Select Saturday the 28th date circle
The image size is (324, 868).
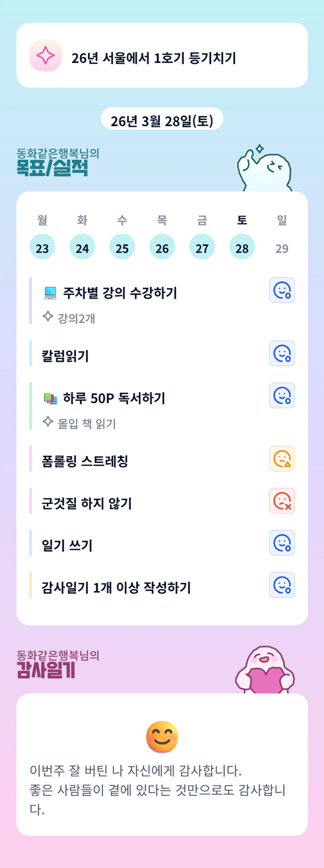coord(242,247)
